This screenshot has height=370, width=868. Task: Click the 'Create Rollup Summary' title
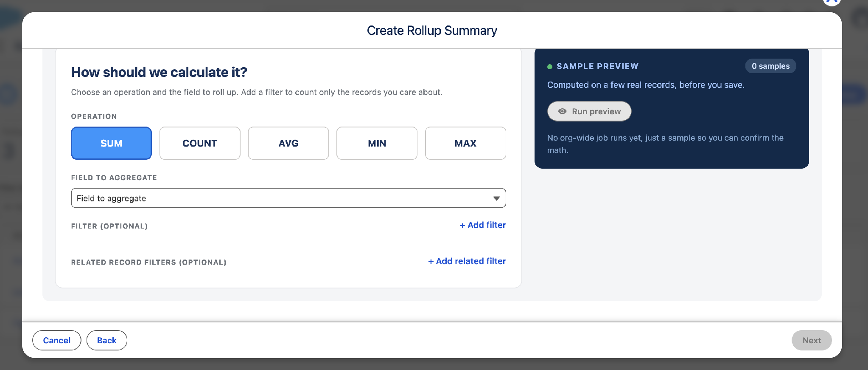(432, 31)
